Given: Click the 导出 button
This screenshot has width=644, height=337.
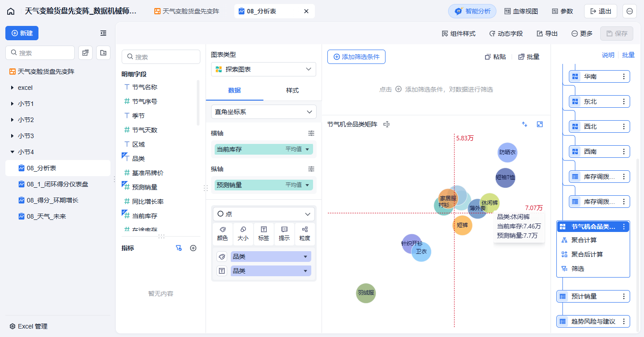Looking at the screenshot, I should point(547,34).
